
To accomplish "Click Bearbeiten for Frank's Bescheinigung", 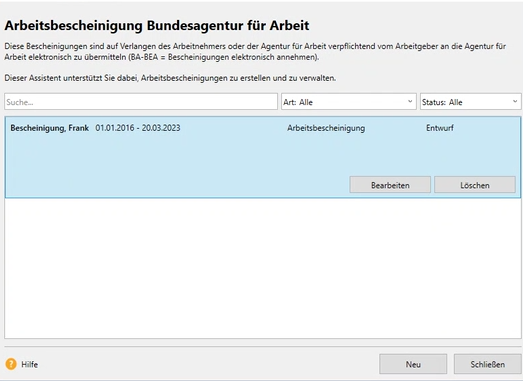I will 390,185.
